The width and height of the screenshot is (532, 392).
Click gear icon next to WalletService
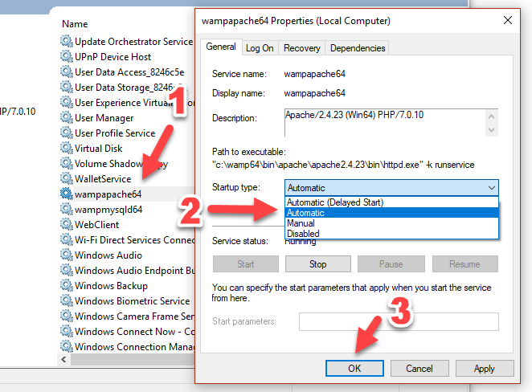tap(67, 178)
